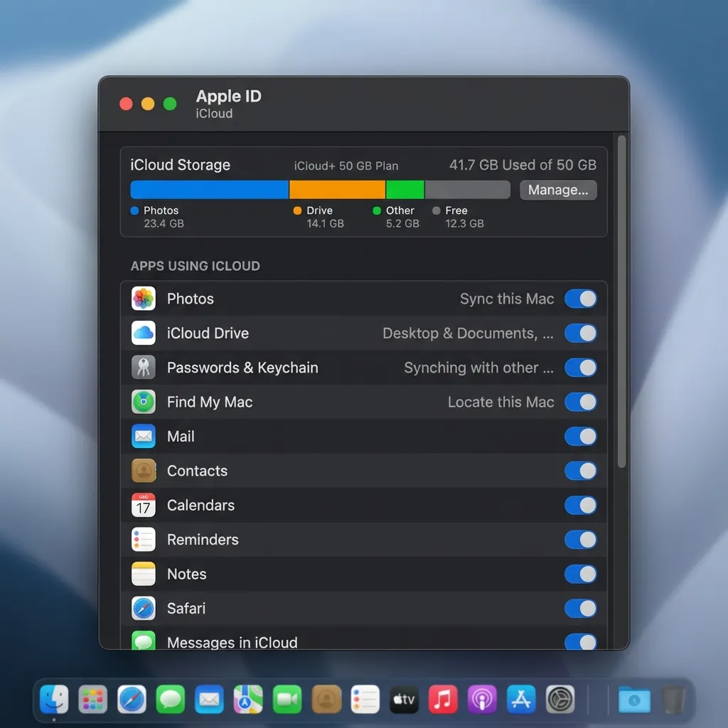Open Contacts from the Dock
728x728 pixels.
click(326, 699)
